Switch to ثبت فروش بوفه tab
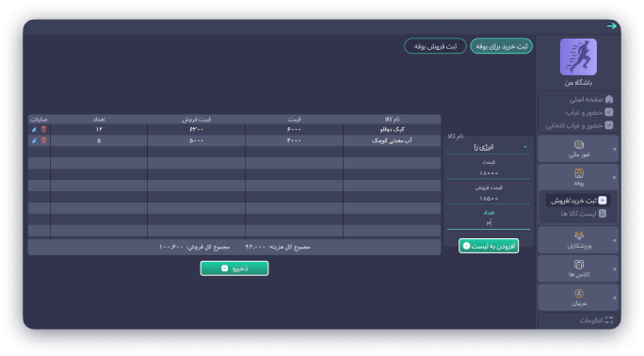Screen dimensions: 644x356 pyautogui.click(x=435, y=46)
